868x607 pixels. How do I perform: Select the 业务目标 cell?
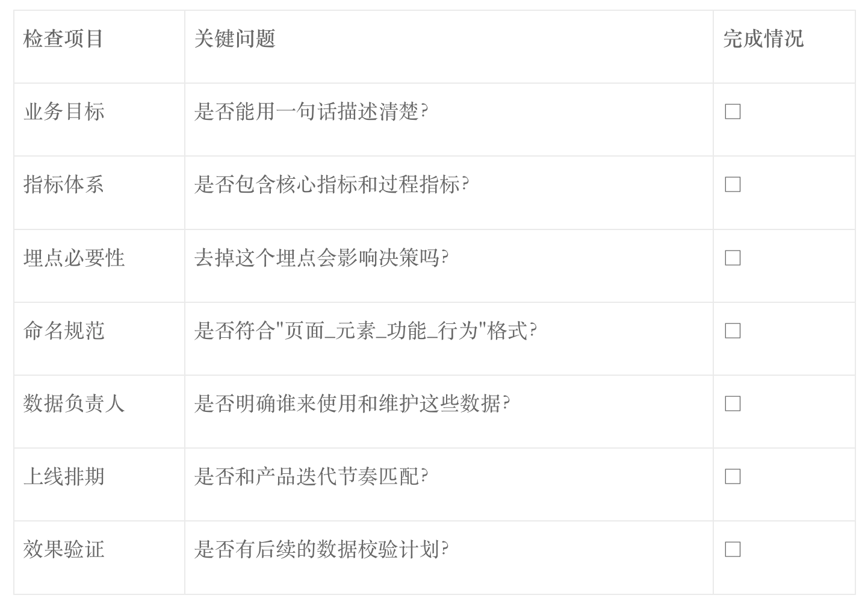pyautogui.click(x=64, y=112)
